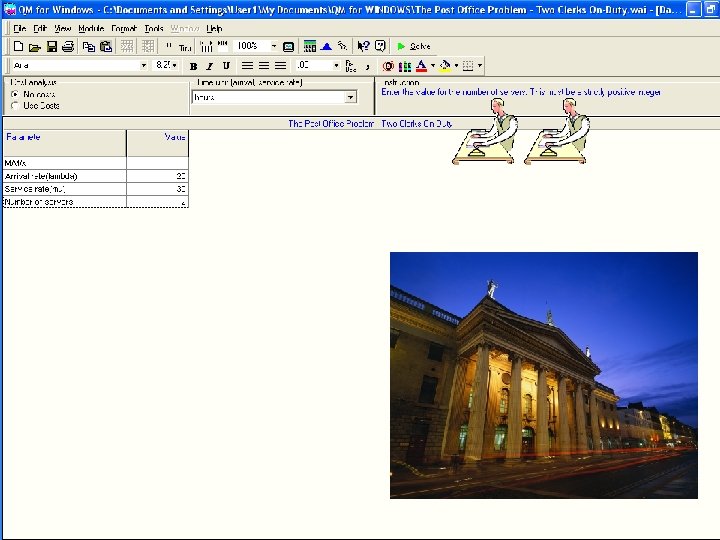Click the Value column header
720x540 pixels.
158,143
